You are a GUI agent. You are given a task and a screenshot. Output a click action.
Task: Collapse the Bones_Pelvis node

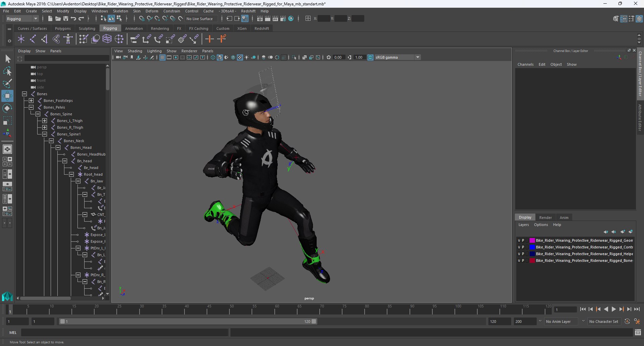[31, 107]
